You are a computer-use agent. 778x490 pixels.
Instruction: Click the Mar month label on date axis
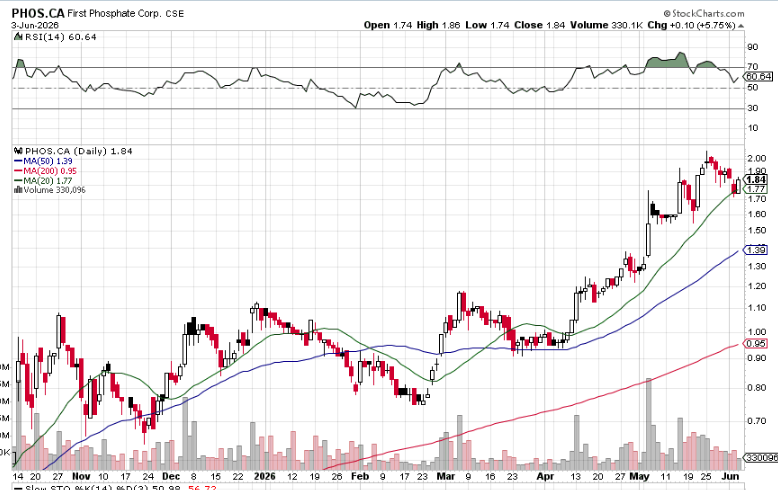tap(446, 476)
